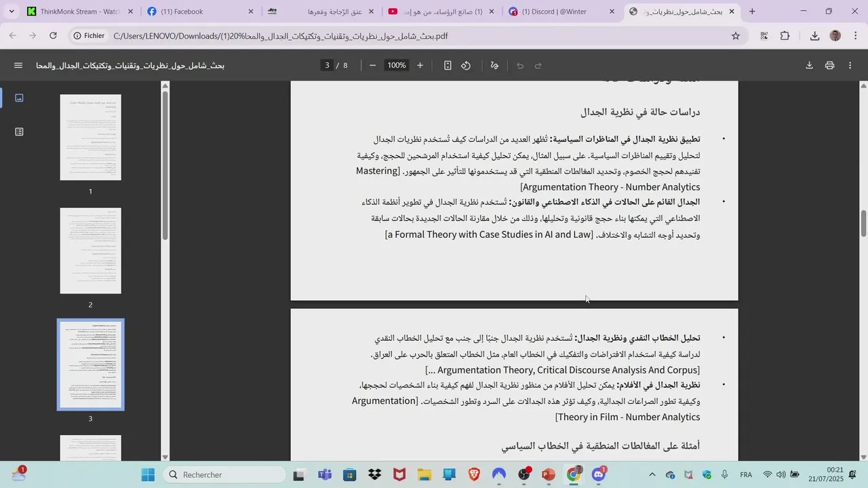
Task: Click heading دراسات حالة في نظرية الجدال
Action: pyautogui.click(x=640, y=112)
